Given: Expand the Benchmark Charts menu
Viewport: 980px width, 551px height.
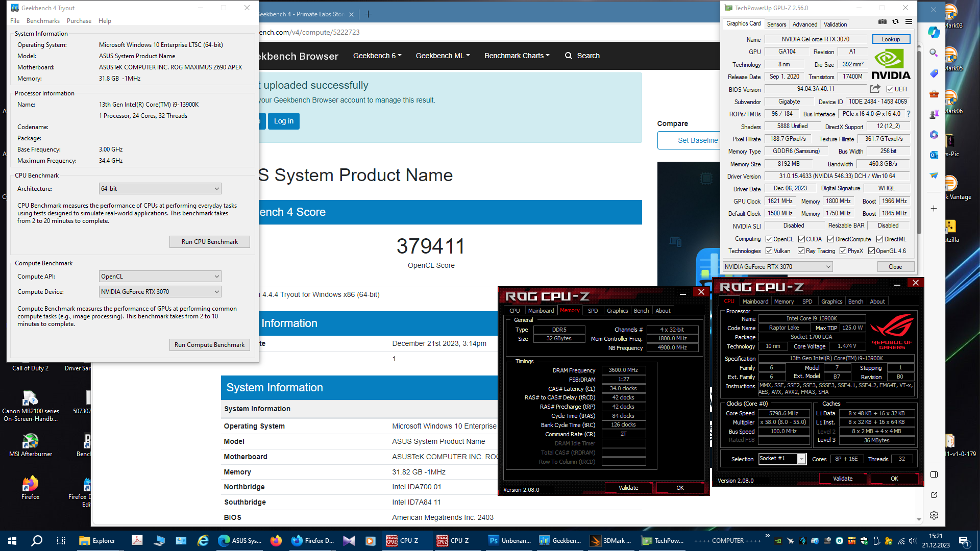Looking at the screenshot, I should [x=517, y=56].
